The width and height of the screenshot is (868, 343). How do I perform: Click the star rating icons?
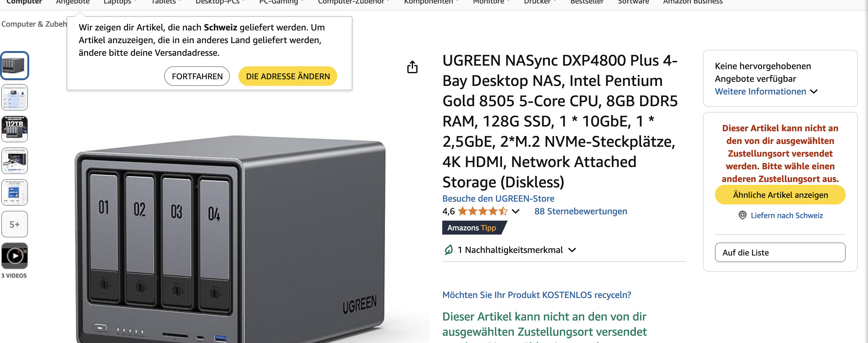[483, 211]
